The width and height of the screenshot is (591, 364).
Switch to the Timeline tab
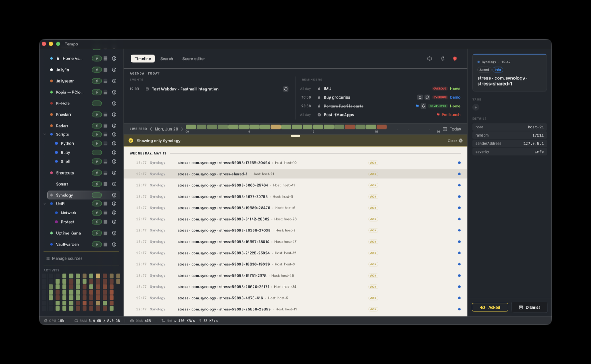[x=143, y=59]
